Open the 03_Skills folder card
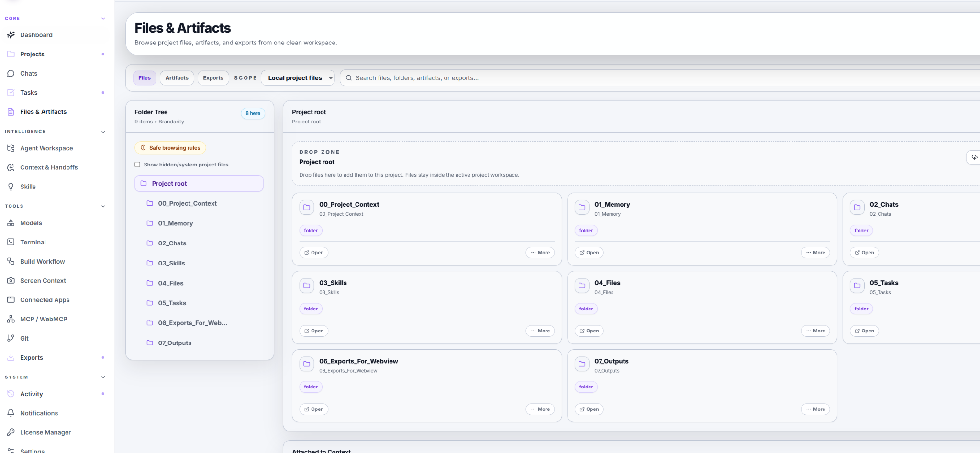The height and width of the screenshot is (453, 980). coord(314,331)
